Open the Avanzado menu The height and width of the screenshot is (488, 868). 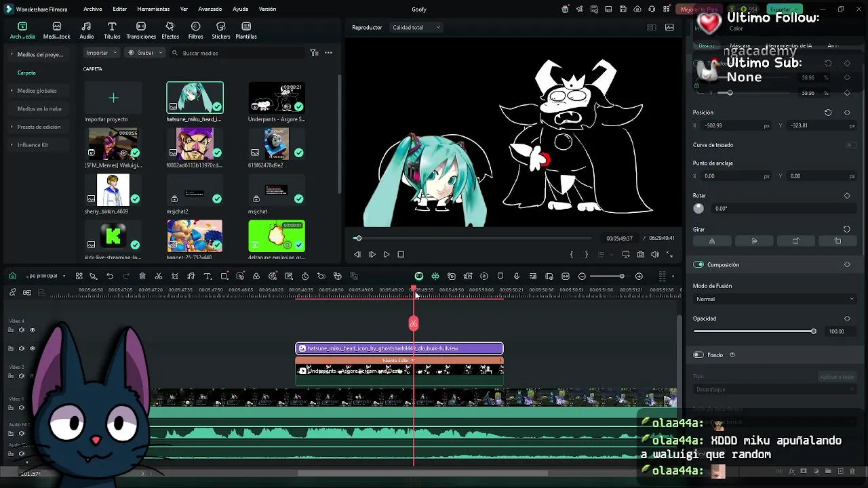click(210, 9)
